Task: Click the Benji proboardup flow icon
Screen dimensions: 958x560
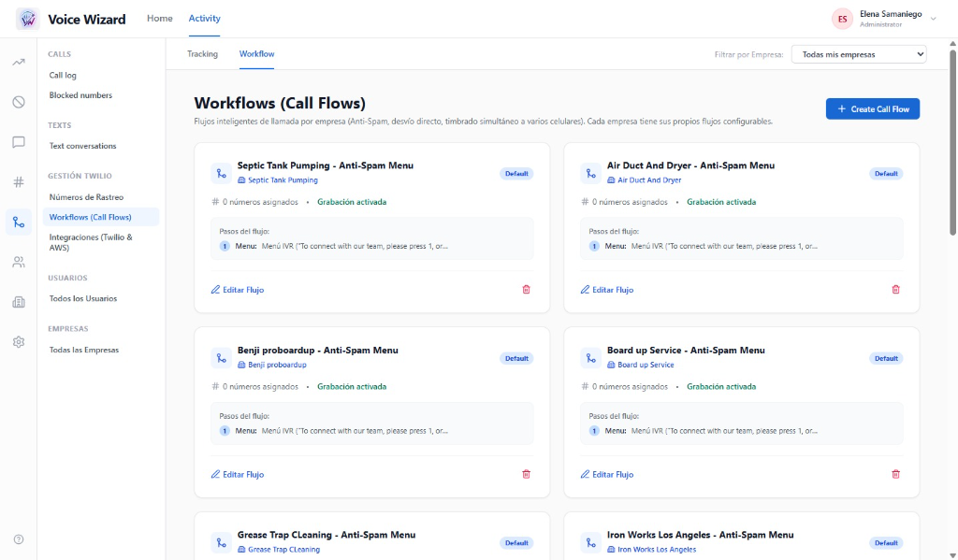Action: point(221,358)
